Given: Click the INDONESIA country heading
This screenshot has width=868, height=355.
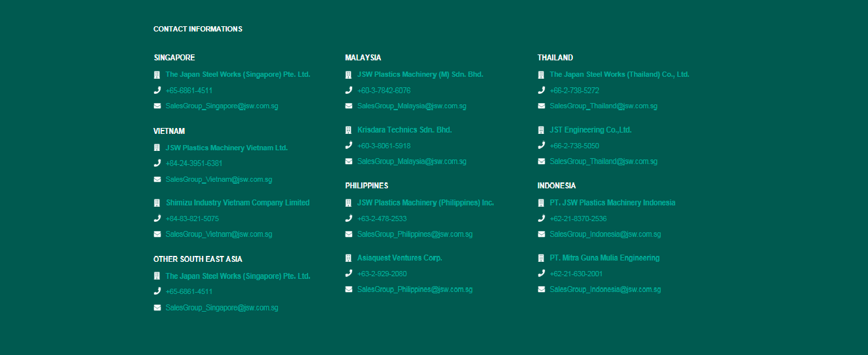Looking at the screenshot, I should pyautogui.click(x=557, y=186).
